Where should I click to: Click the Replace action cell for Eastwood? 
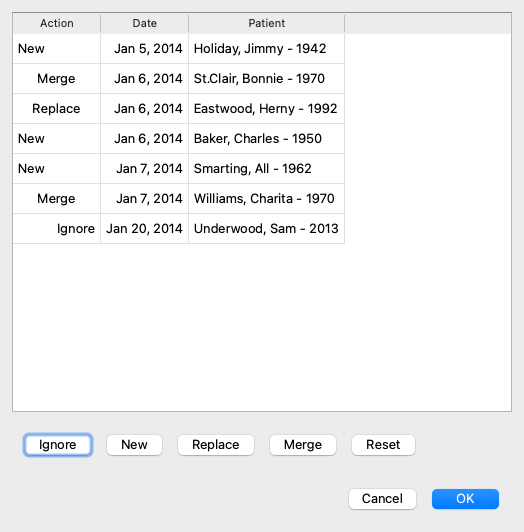tap(57, 109)
